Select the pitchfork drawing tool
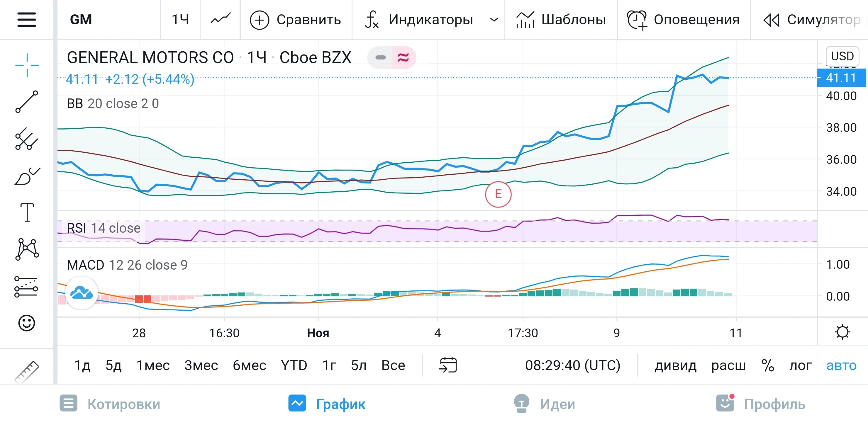This screenshot has width=868, height=422. click(27, 139)
